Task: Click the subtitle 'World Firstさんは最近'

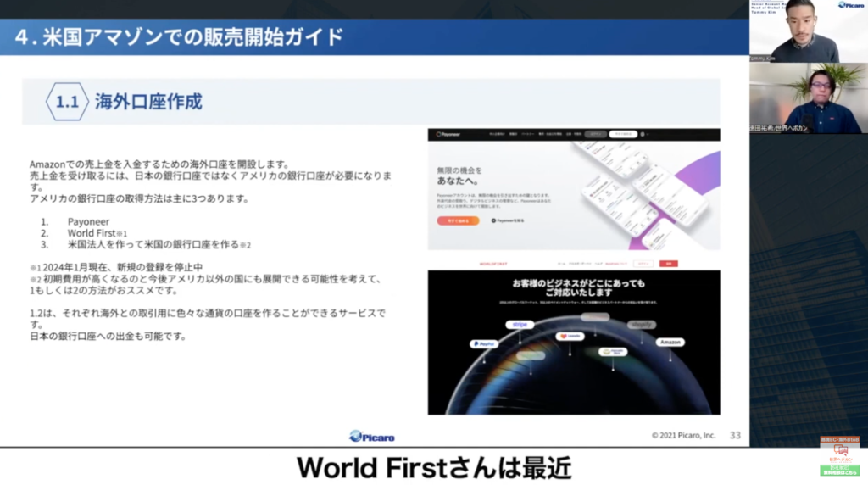Action: (434, 468)
